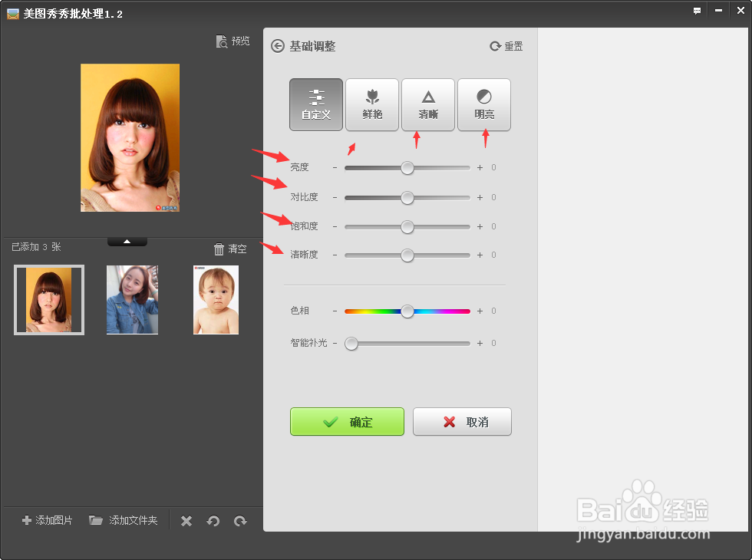This screenshot has height=560, width=752.
Task: Open the 预览 preview
Action: [x=233, y=41]
